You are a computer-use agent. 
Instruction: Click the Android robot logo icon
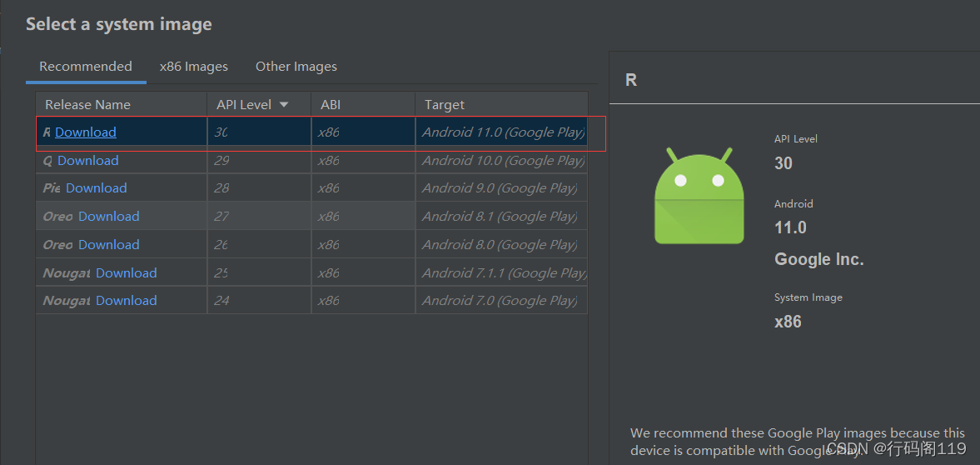[699, 195]
